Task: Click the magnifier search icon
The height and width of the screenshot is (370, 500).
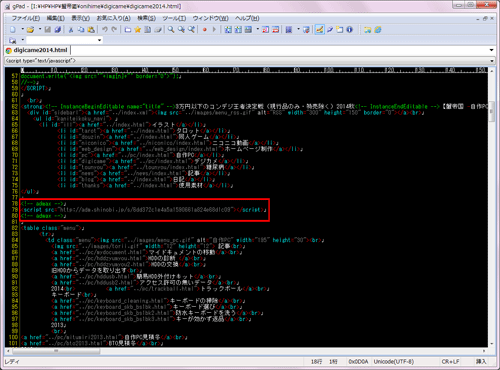Action: [x=171, y=29]
